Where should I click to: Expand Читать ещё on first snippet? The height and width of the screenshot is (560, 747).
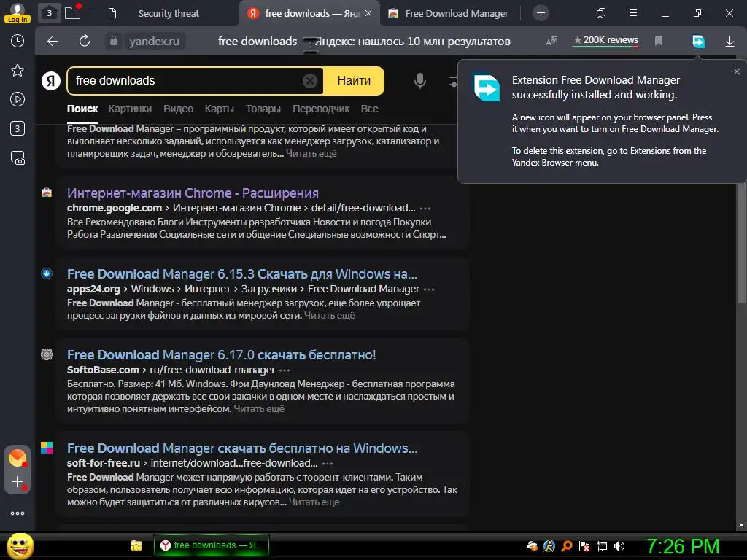coord(311,153)
